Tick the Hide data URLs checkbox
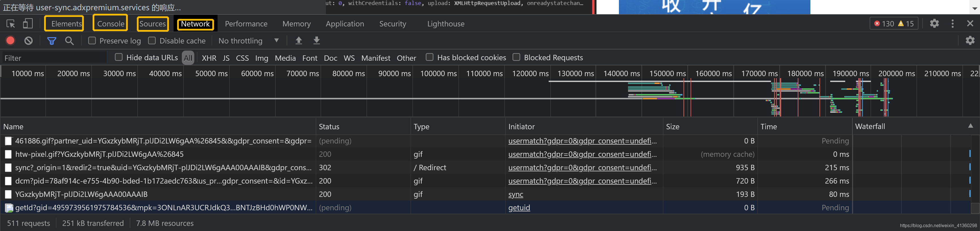The image size is (980, 231). (119, 57)
